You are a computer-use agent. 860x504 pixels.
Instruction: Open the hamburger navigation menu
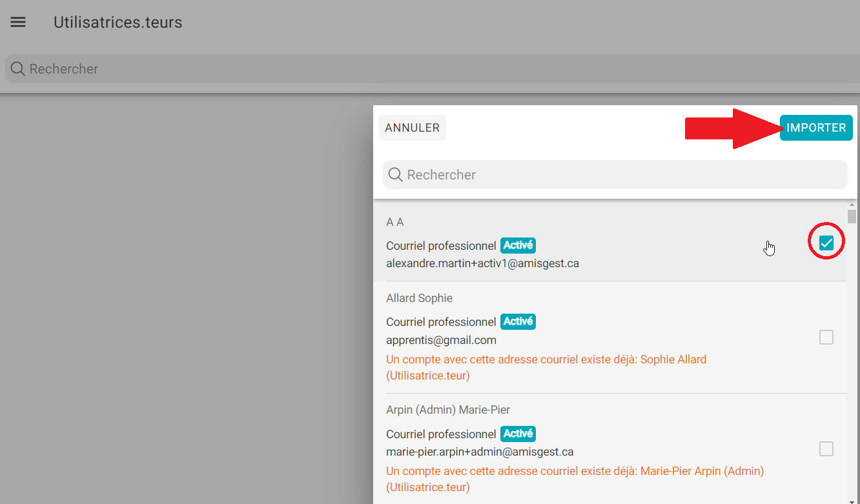point(18,22)
